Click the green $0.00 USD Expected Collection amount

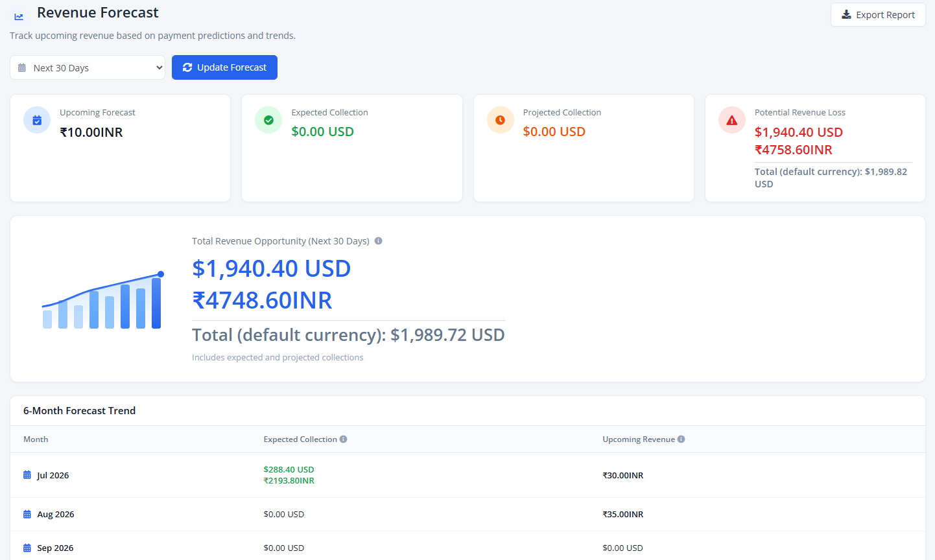(322, 132)
